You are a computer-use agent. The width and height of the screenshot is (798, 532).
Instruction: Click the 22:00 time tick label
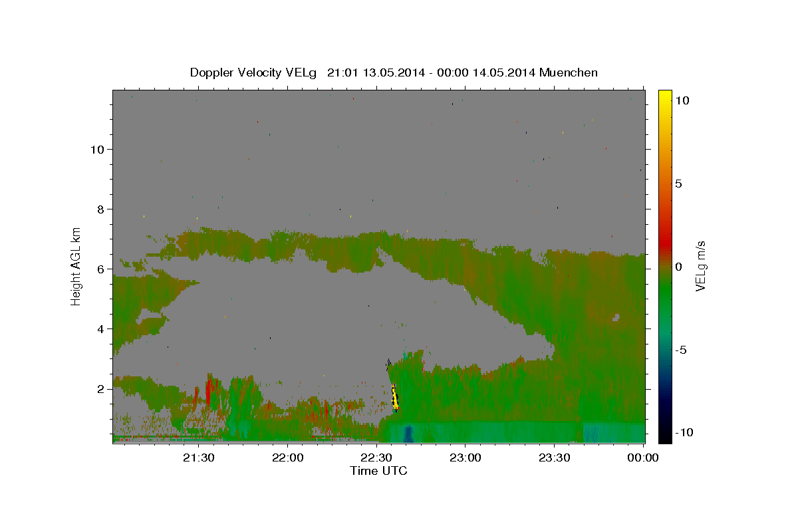coord(288,458)
